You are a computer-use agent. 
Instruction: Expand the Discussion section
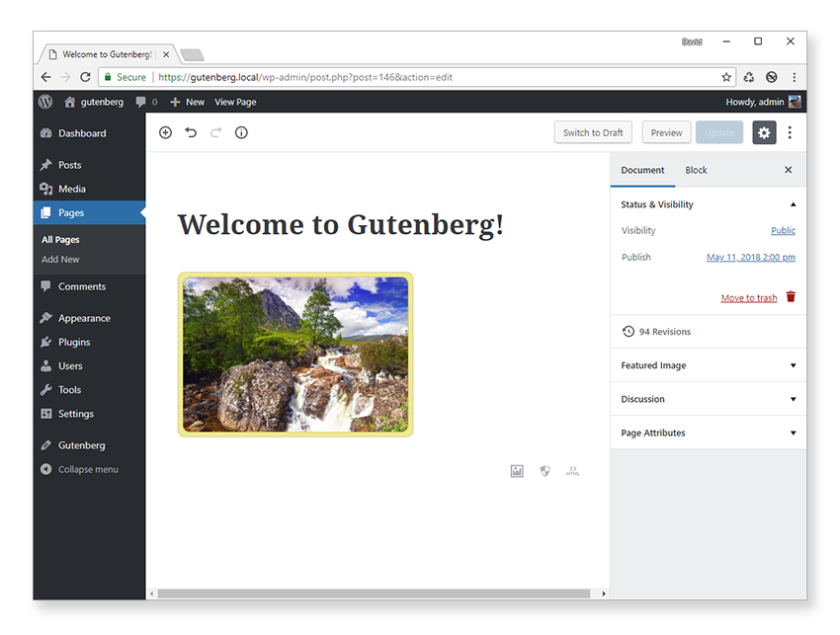709,399
